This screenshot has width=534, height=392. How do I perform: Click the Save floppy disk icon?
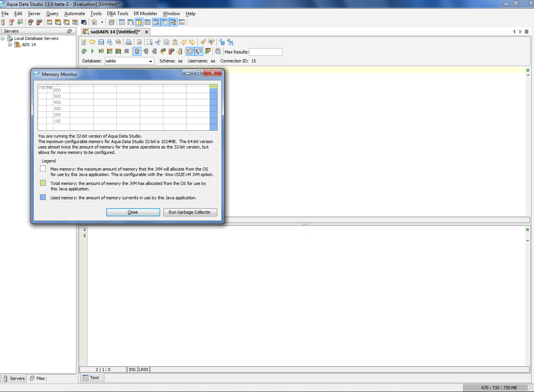coord(101,42)
